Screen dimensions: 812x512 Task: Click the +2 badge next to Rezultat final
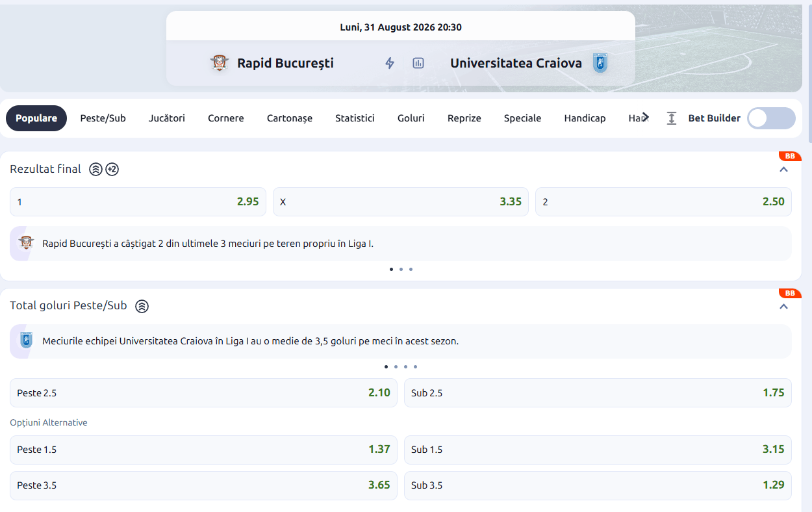pos(112,170)
